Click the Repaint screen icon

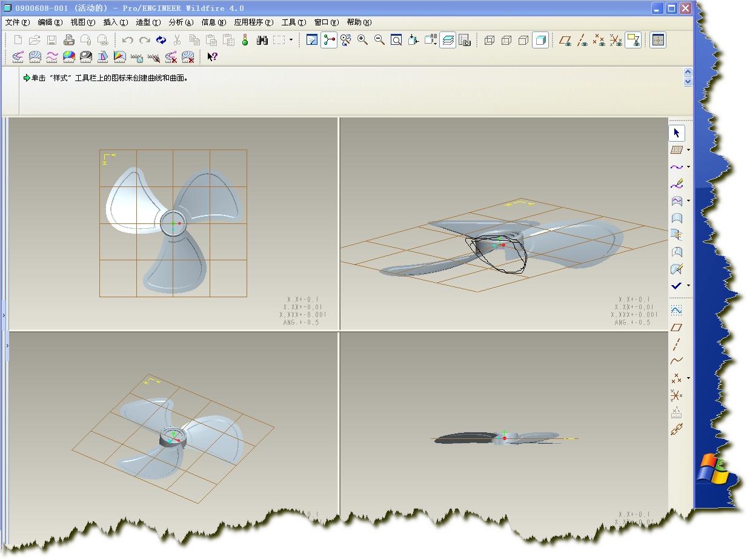312,41
